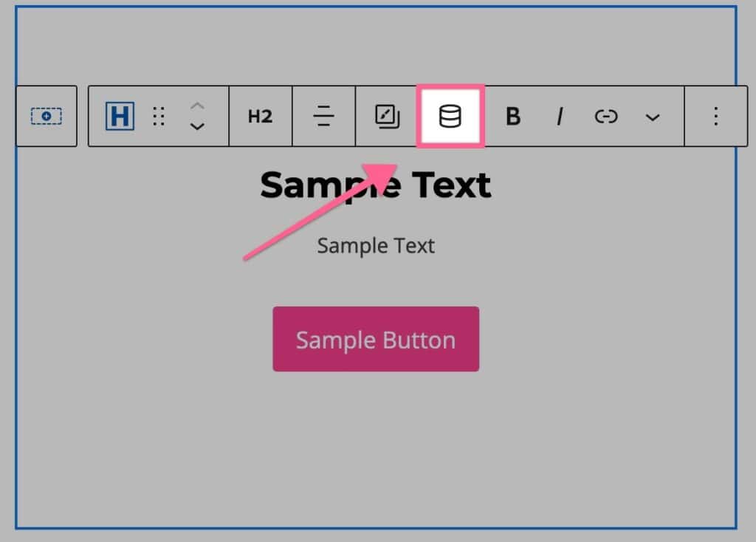
Task: Open the text alignment tool
Action: pos(323,116)
